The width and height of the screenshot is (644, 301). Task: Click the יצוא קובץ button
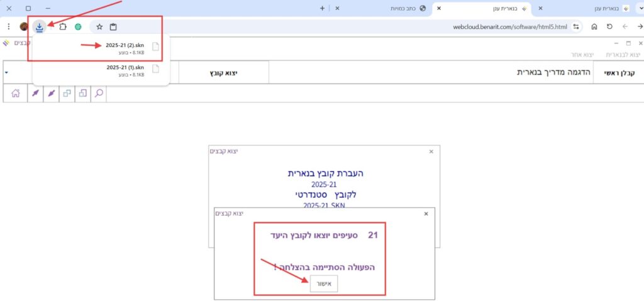[x=223, y=73]
